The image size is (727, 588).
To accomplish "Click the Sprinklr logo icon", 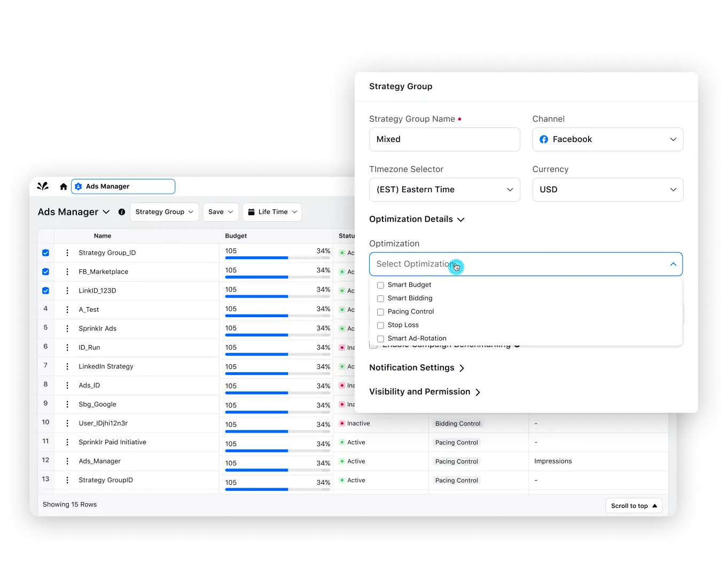I will pyautogui.click(x=43, y=186).
